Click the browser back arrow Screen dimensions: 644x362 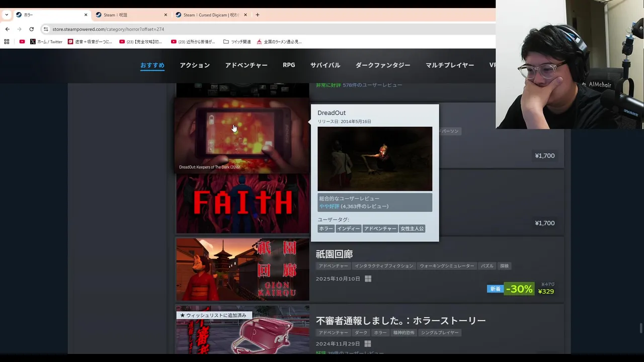8,29
